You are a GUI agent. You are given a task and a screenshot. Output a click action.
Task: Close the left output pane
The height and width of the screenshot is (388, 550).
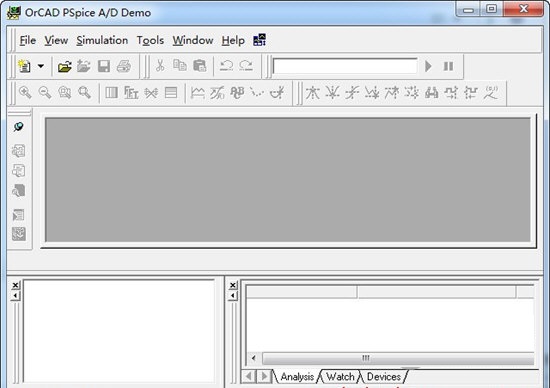(15, 285)
